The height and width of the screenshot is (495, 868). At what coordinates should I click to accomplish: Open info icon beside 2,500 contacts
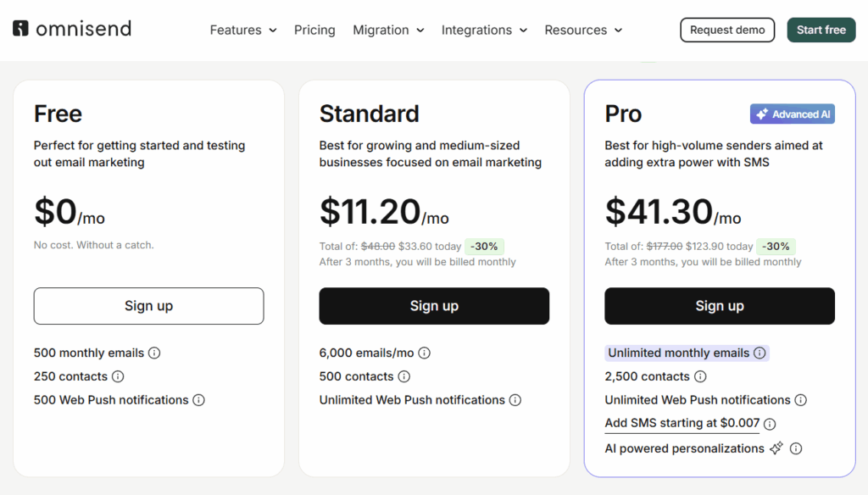click(700, 376)
